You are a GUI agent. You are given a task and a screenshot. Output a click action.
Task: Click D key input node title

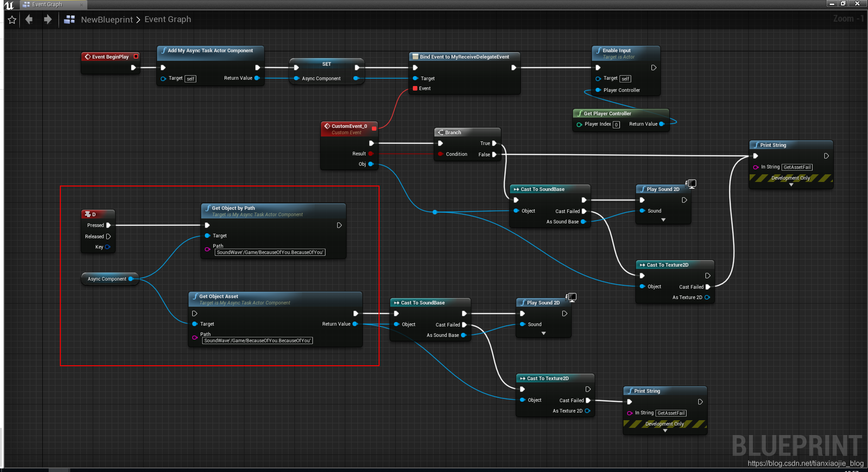pyautogui.click(x=94, y=214)
